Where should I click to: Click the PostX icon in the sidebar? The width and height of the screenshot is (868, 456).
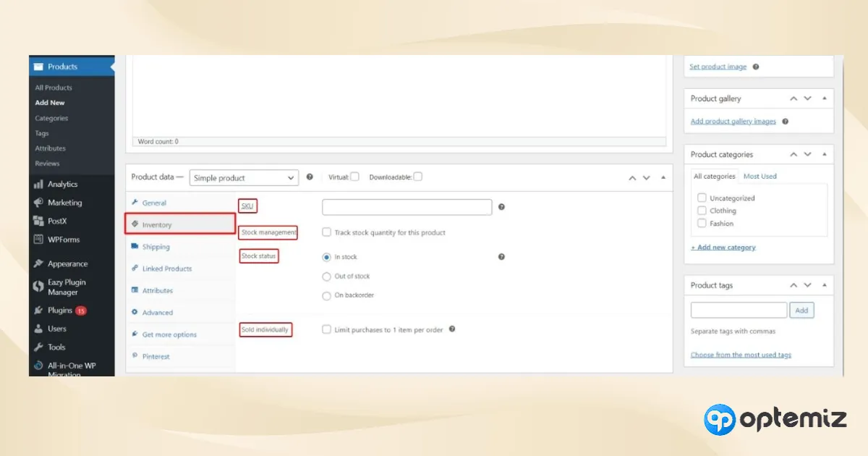click(x=38, y=221)
